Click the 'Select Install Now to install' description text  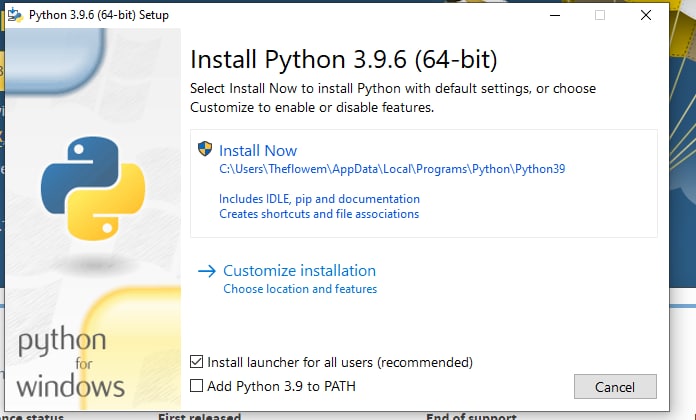[x=393, y=98]
